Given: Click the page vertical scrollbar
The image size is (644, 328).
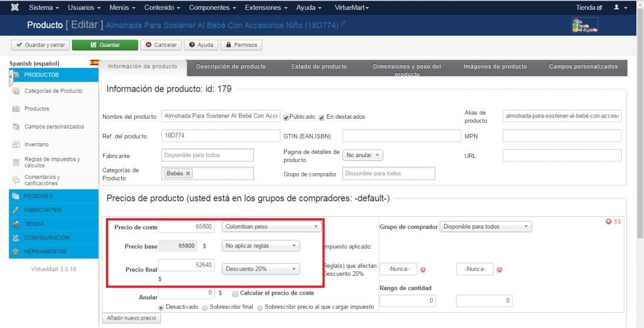Looking at the screenshot, I should 640,123.
